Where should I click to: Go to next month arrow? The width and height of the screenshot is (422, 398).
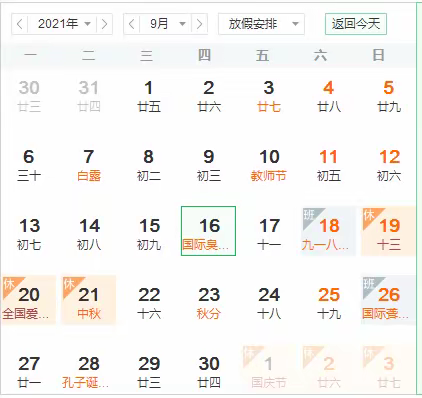coord(199,24)
